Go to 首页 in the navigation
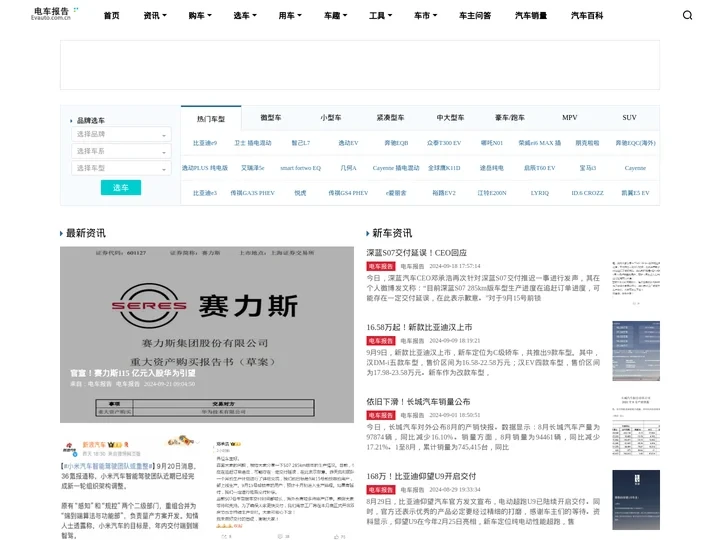The height and width of the screenshot is (540, 720). pyautogui.click(x=112, y=16)
